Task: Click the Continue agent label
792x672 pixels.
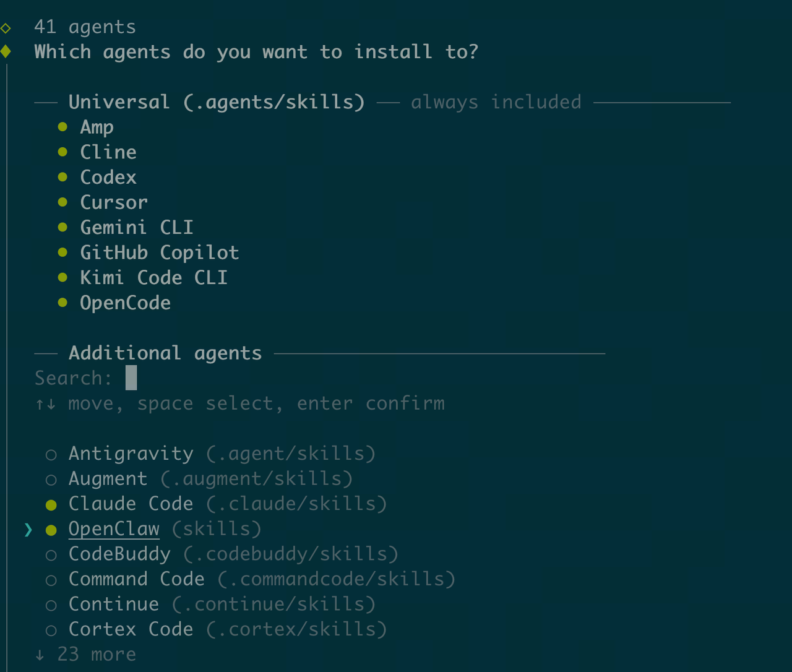Action: coord(114,604)
